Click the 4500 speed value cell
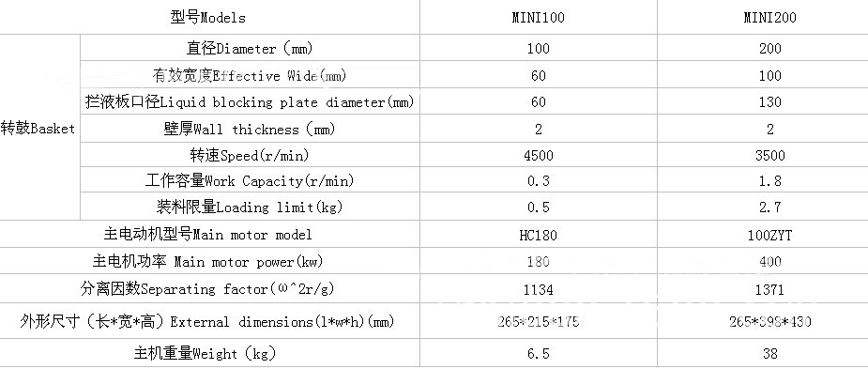868x369 pixels. (538, 156)
